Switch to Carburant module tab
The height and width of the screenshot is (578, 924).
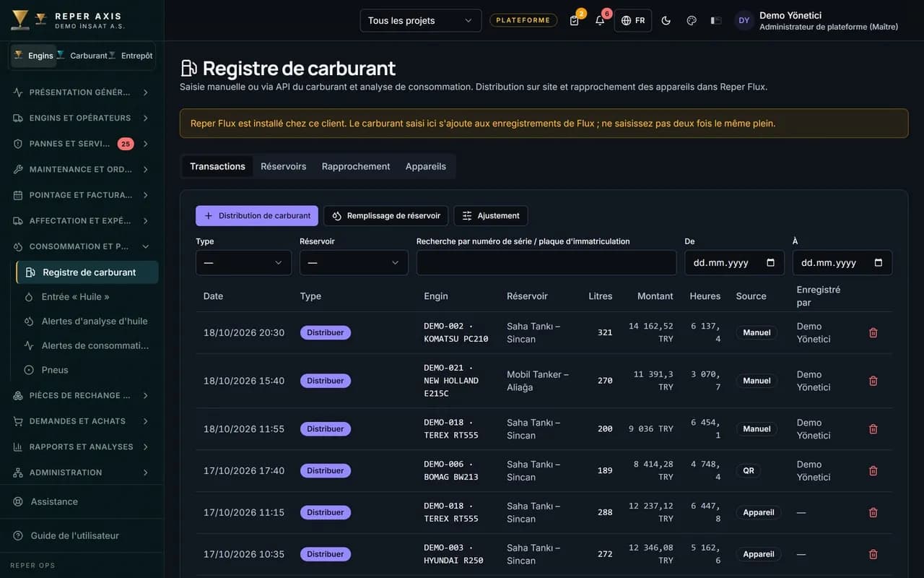click(83, 56)
